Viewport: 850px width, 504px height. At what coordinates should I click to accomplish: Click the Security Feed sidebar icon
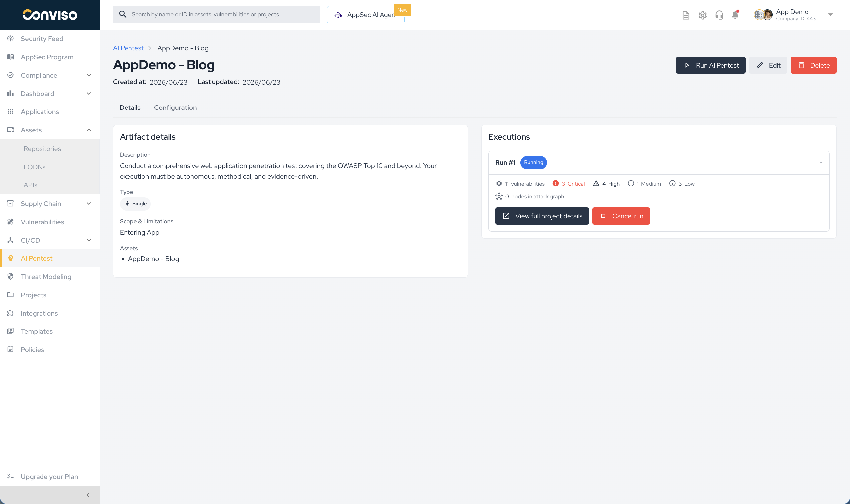coord(11,39)
